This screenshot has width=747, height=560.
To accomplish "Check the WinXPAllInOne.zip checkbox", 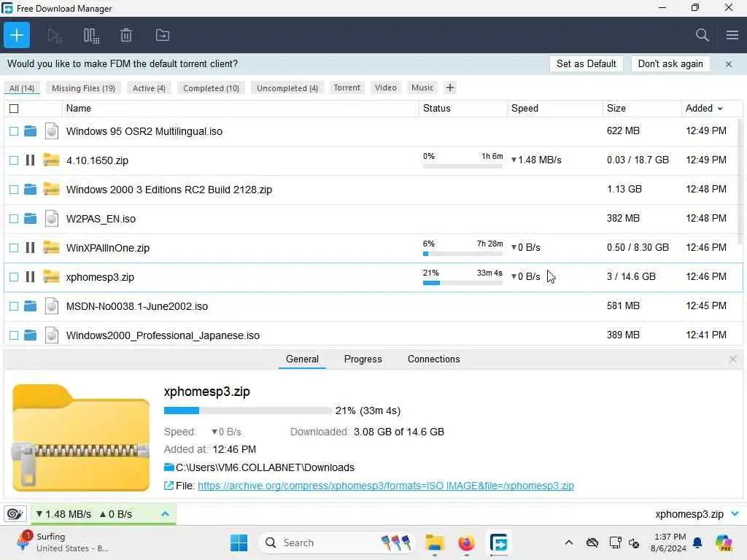I will click(x=14, y=248).
